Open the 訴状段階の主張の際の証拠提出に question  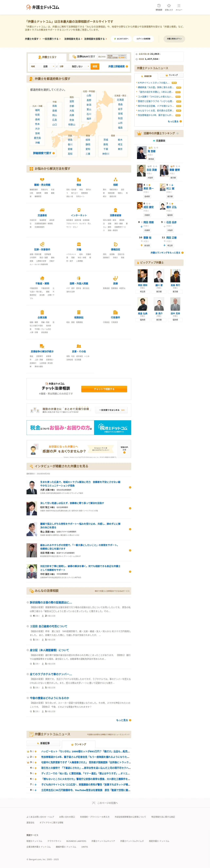(51, 602)
